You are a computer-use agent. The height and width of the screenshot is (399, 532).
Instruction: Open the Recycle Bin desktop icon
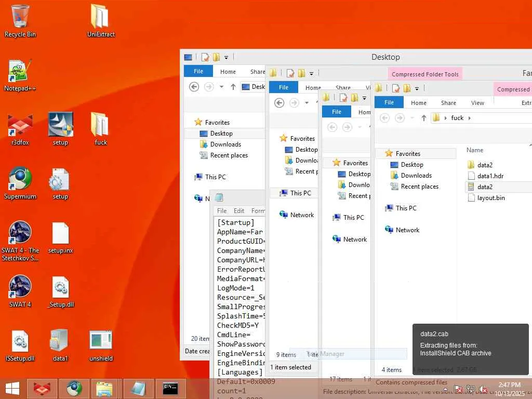tap(20, 20)
